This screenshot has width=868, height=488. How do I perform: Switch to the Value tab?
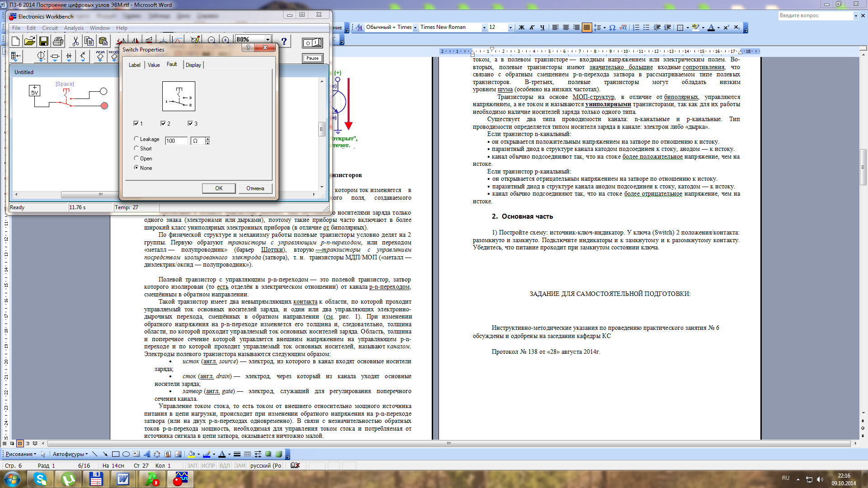(154, 65)
